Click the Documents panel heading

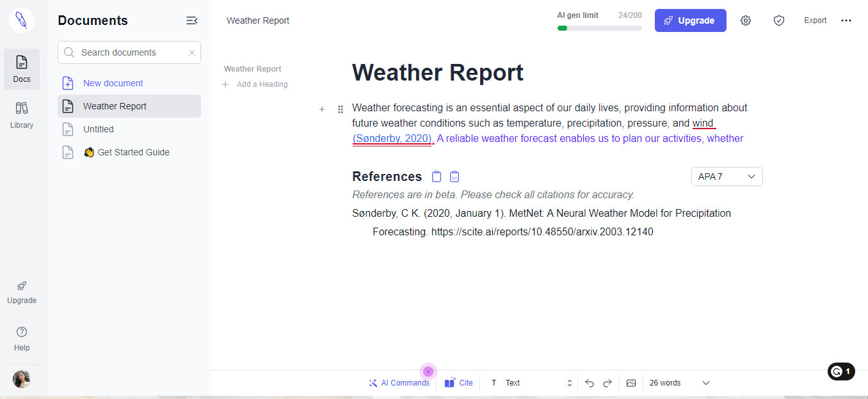coord(93,20)
